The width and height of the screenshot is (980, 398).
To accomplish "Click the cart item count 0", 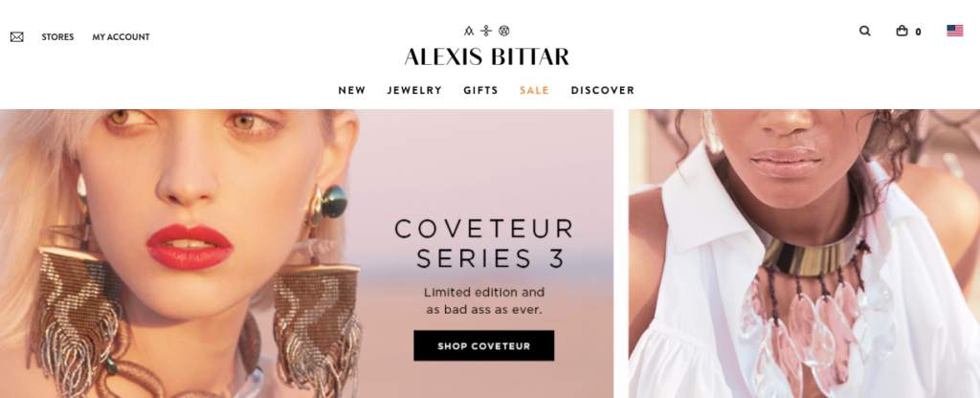I will 918,32.
